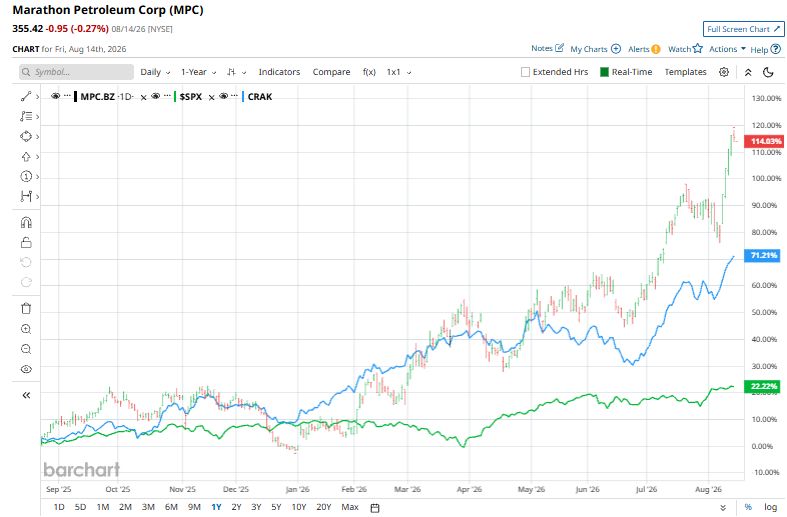Click the green 22.22% SPX label

point(763,386)
